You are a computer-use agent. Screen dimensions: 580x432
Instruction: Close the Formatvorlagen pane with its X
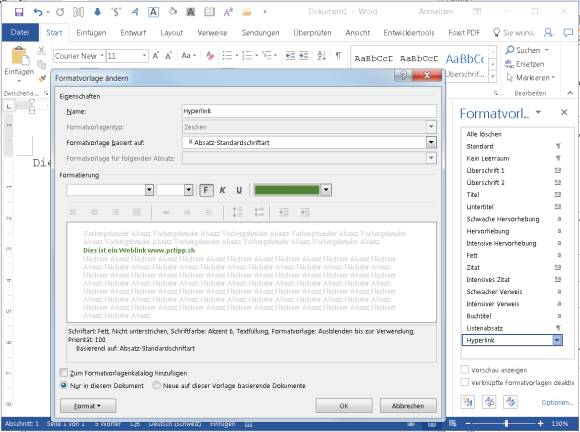point(564,112)
